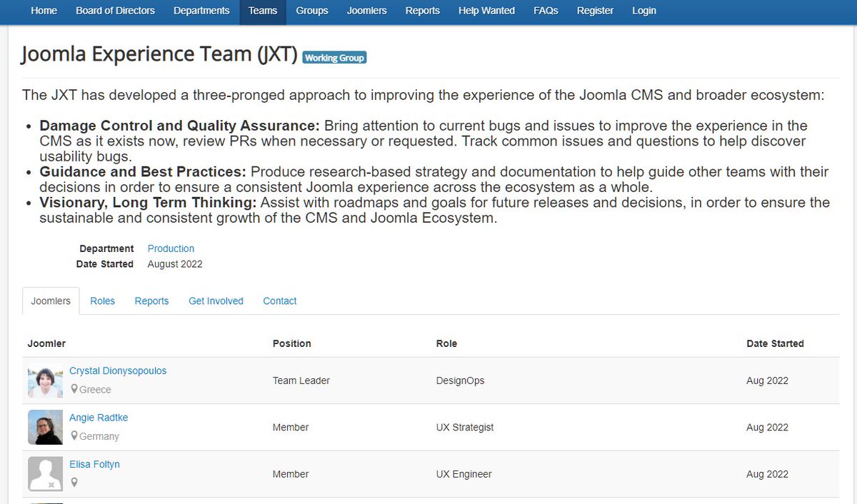Click the Team Leader position cell
The height and width of the screenshot is (504, 857).
pyautogui.click(x=301, y=380)
